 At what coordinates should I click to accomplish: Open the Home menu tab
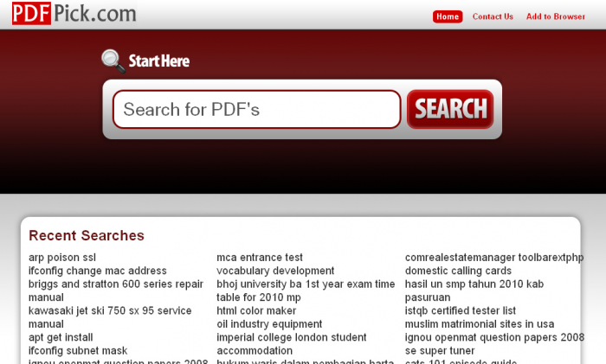448,16
